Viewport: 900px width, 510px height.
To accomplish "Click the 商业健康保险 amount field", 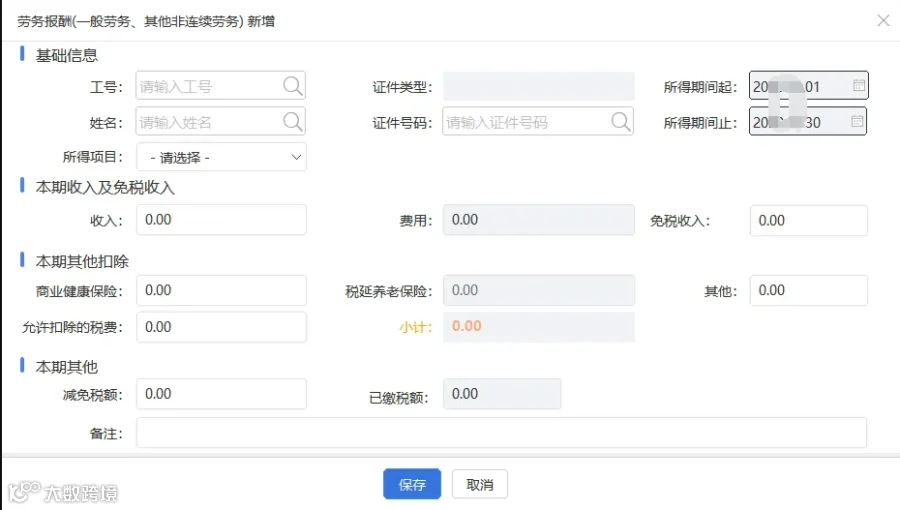I will pos(221,290).
